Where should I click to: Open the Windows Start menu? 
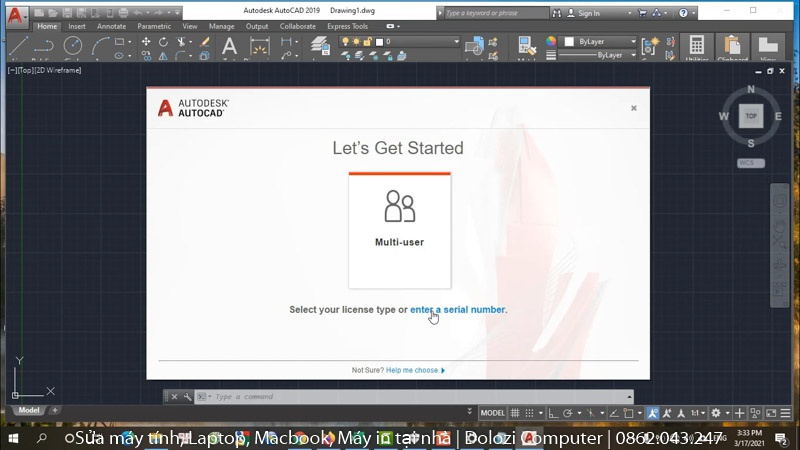click(13, 438)
